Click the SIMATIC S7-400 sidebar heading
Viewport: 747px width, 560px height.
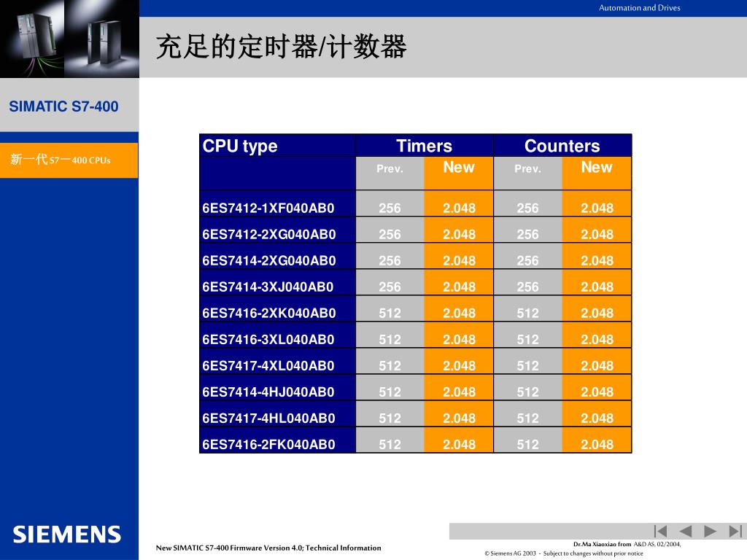point(64,106)
